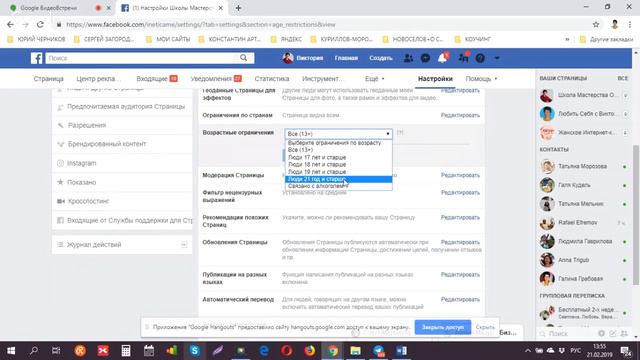
Task: Open a new browser tab with plus
Action: coord(238,8)
